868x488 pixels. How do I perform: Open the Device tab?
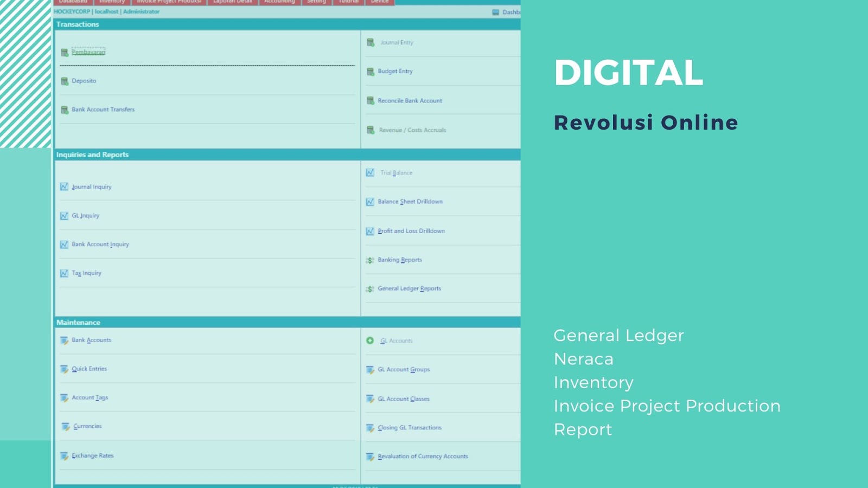[x=380, y=2]
